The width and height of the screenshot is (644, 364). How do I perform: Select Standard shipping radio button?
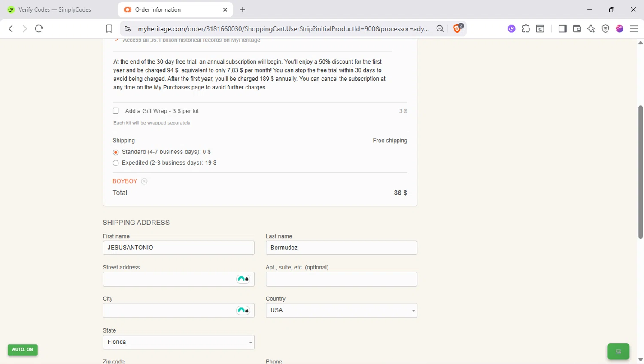pos(115,152)
